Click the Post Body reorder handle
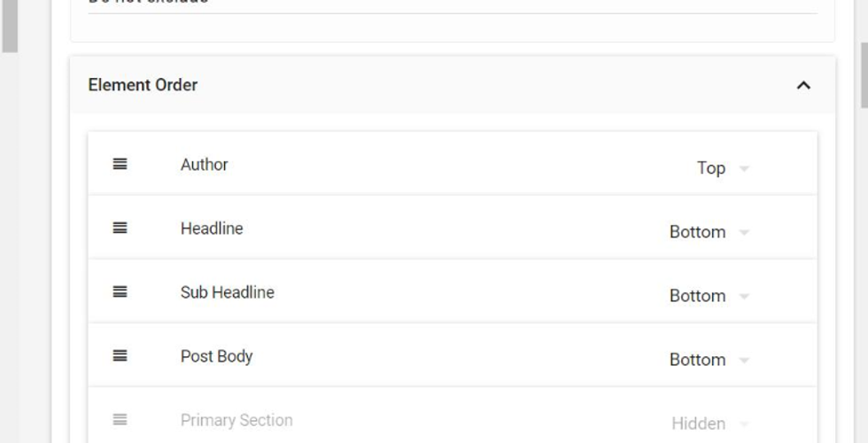The height and width of the screenshot is (443, 868). pyautogui.click(x=120, y=355)
